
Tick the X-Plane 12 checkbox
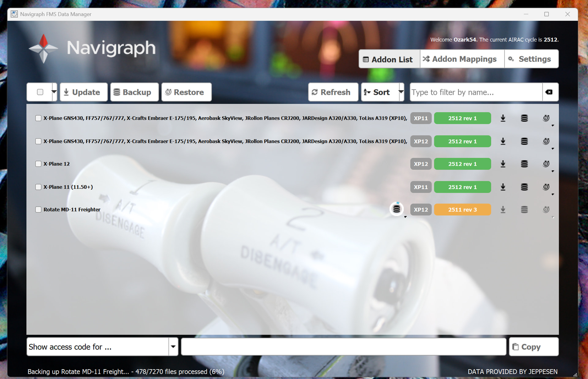pos(38,164)
